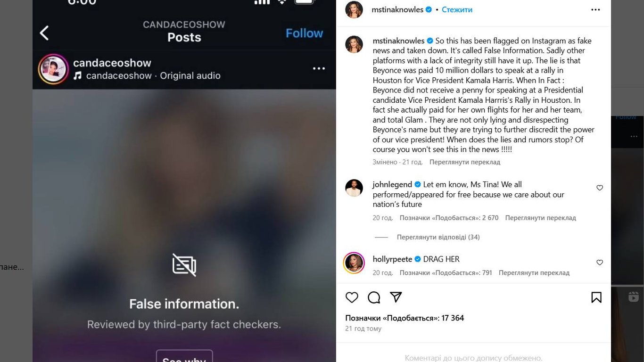The width and height of the screenshot is (644, 362).
Task: Save the post using the bookmark icon
Action: [x=596, y=297]
